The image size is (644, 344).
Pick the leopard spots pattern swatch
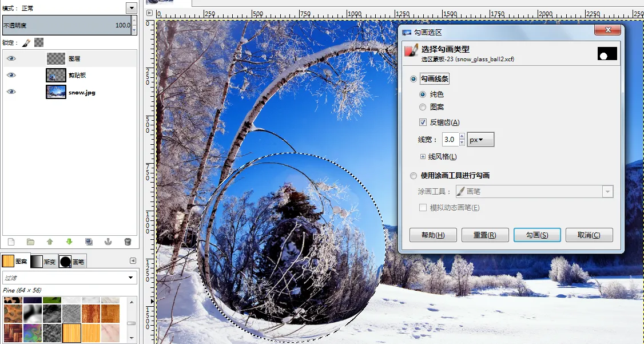coord(13,300)
